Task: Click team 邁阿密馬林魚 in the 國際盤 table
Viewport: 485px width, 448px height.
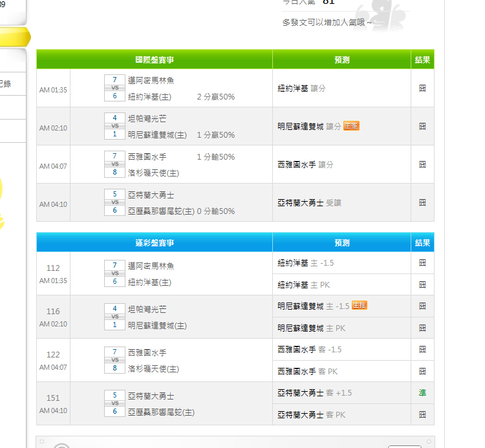Action: click(x=151, y=81)
